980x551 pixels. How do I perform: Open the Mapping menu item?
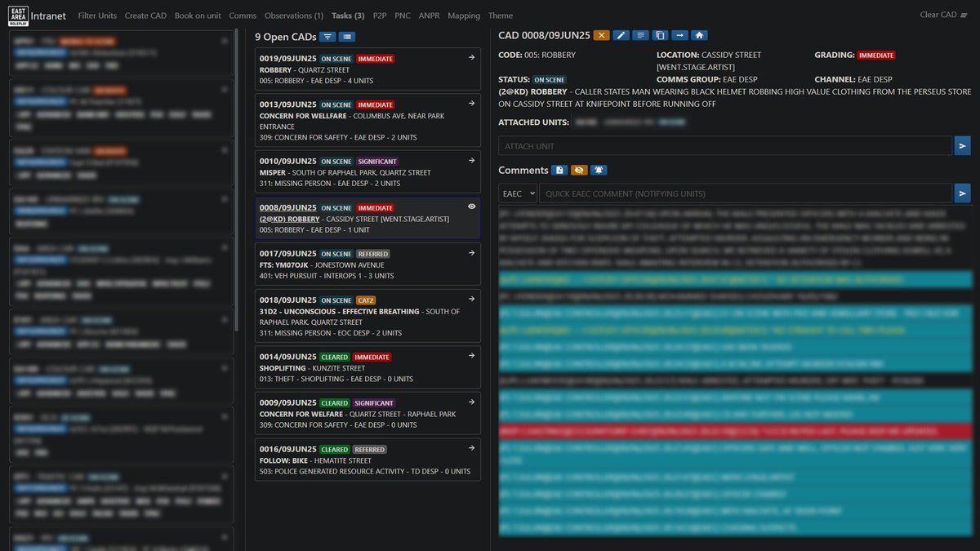click(464, 16)
